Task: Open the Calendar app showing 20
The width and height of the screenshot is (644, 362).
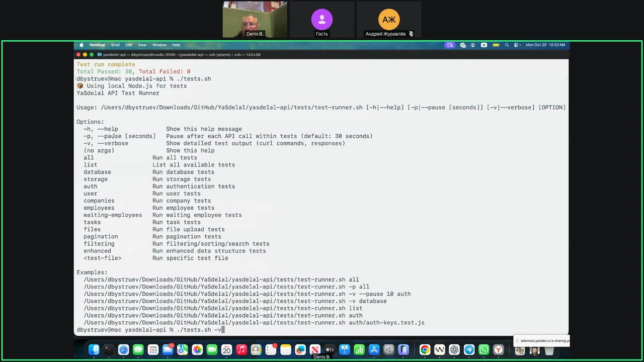Action: (x=226, y=350)
